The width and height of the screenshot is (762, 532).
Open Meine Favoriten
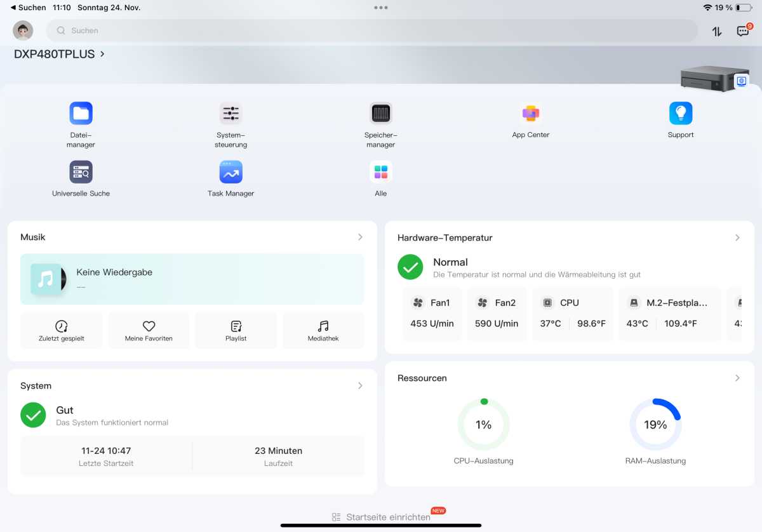149,329
